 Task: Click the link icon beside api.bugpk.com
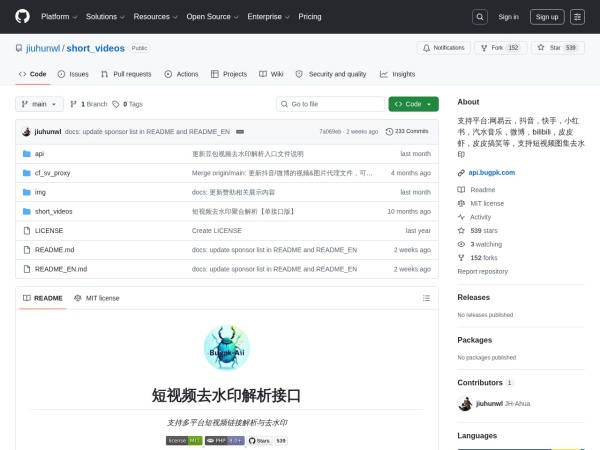pos(461,173)
